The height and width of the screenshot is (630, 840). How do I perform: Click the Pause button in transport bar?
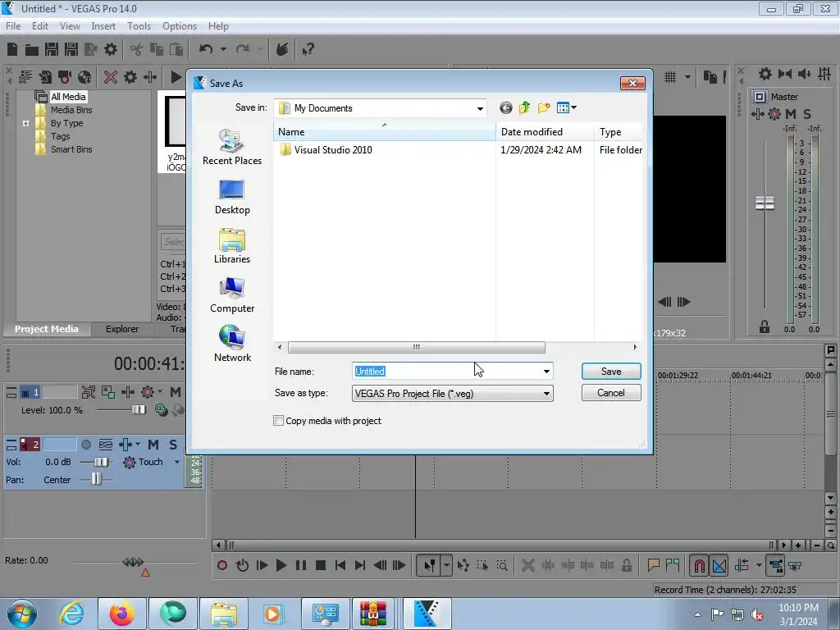(x=301, y=565)
